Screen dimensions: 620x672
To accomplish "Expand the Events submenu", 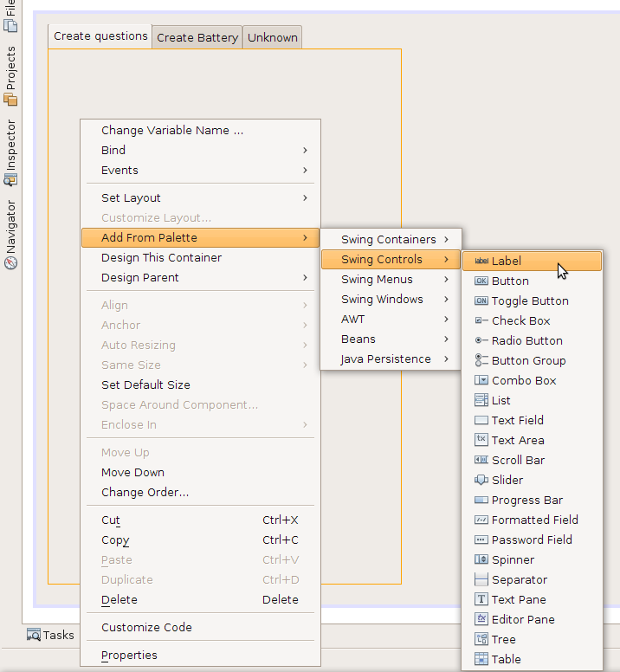I will (200, 170).
